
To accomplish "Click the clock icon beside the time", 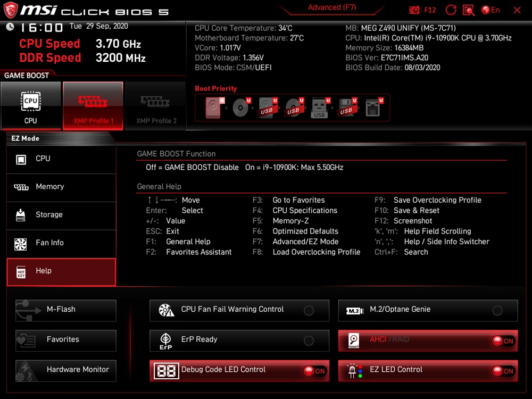I will point(10,27).
